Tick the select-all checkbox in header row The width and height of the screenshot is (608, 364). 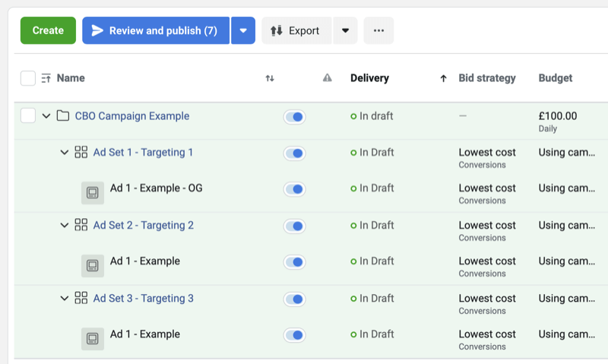pyautogui.click(x=28, y=78)
